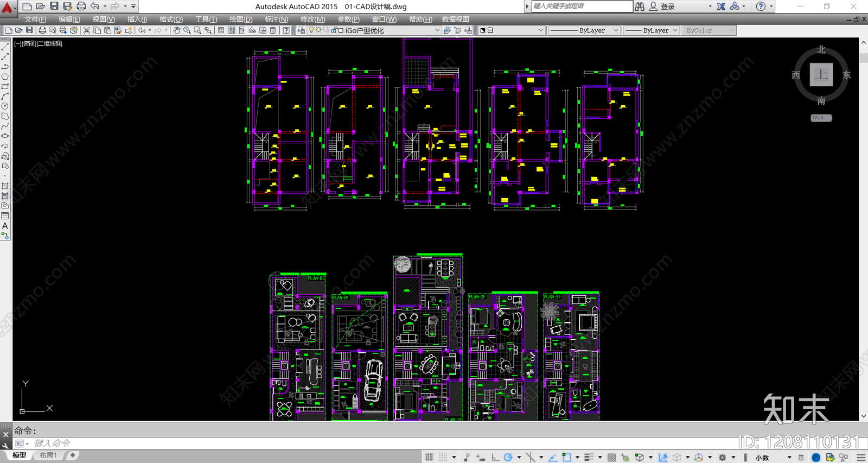Select the Line draw tool in left toolbar
The image size is (868, 463).
tap(5, 47)
